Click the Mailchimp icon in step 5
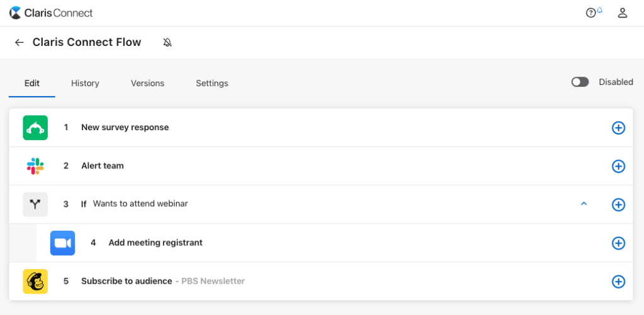Screen dimensions: 644x315 (35, 281)
